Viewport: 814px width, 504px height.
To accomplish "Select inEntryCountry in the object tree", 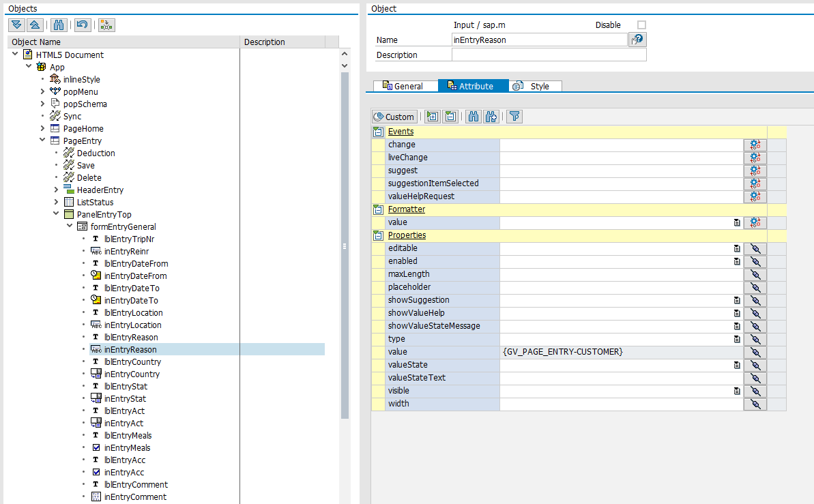I will click(x=132, y=374).
